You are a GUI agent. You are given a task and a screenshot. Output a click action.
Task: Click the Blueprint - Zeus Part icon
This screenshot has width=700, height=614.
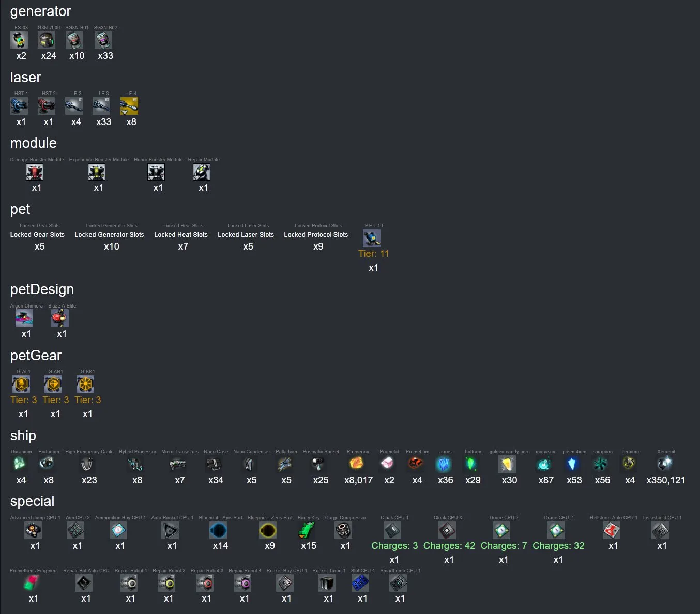(268, 530)
